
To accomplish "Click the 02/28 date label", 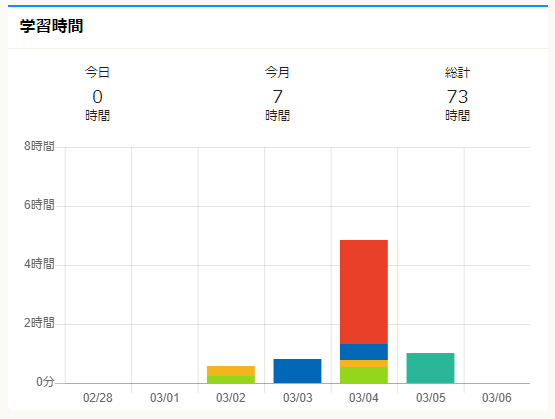I will (98, 398).
